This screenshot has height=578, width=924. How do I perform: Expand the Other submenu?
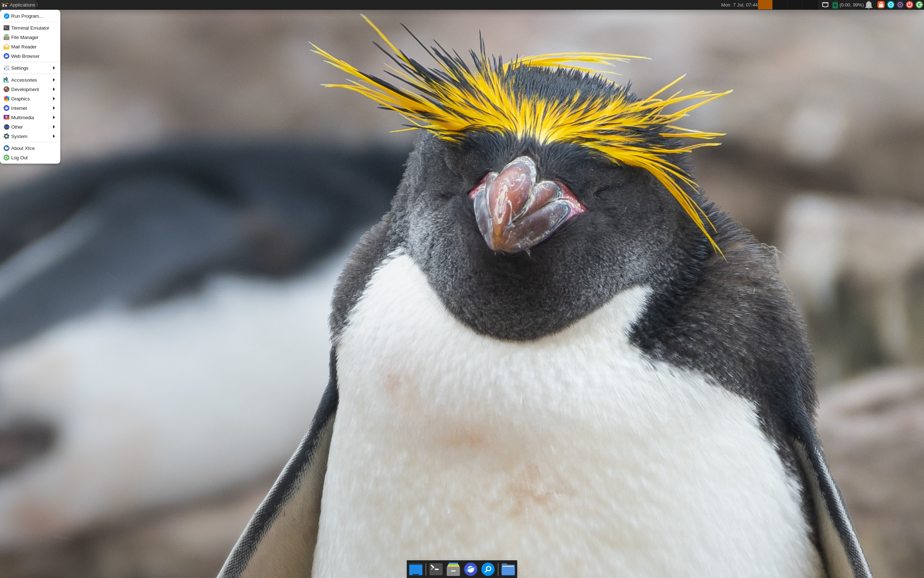point(30,127)
